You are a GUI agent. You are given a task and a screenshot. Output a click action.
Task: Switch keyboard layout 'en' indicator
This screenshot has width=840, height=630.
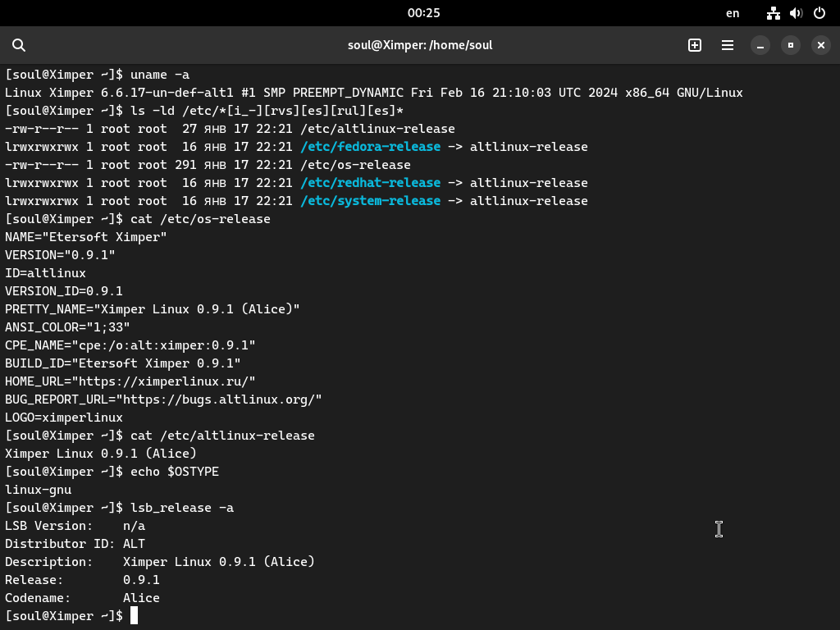tap(733, 13)
